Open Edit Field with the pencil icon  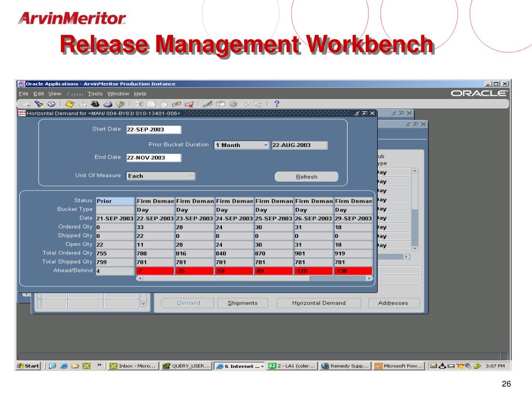(208, 104)
